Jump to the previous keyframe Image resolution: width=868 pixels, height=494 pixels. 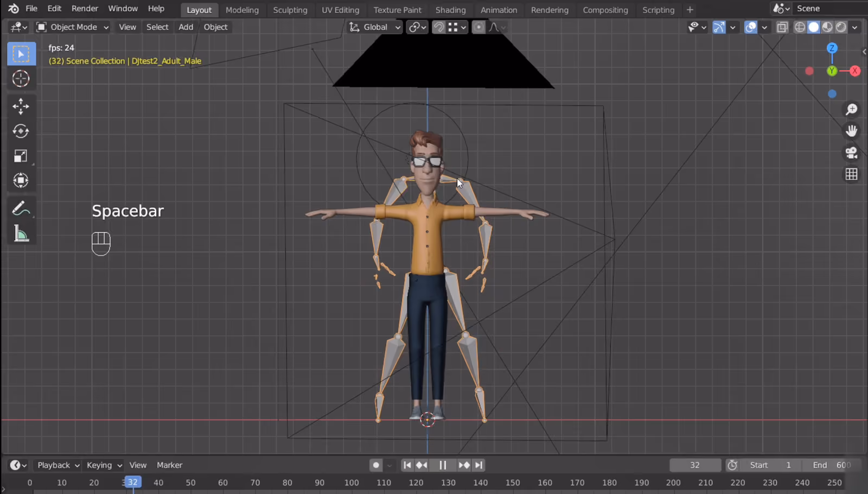[422, 465]
